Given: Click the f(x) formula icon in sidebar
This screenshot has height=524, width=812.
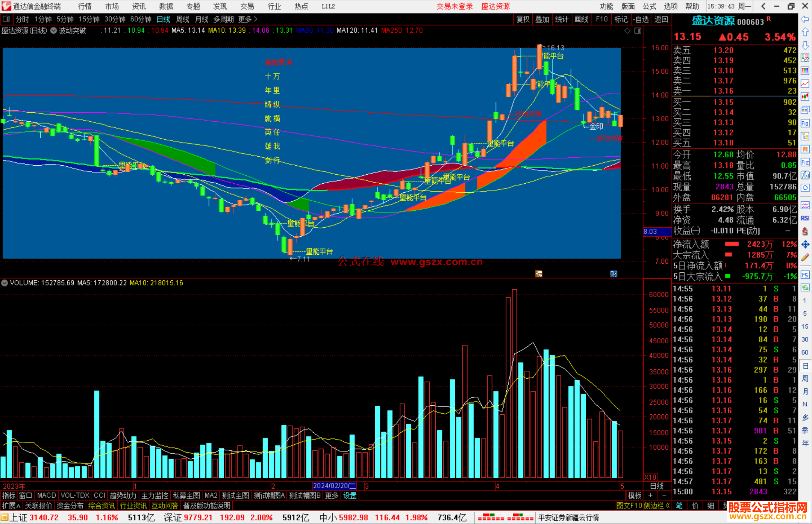Looking at the screenshot, I should point(805,175).
